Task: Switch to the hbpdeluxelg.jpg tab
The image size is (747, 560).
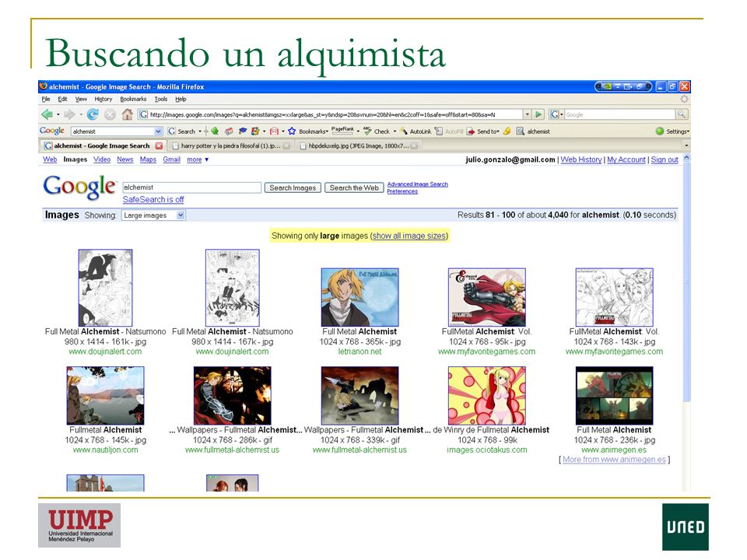Action: coord(358,145)
